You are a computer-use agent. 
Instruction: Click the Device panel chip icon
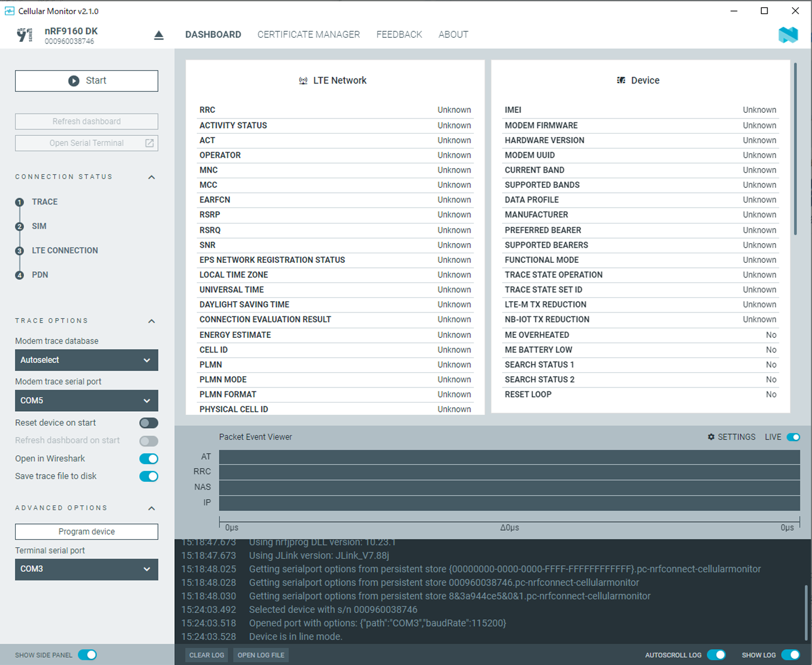pos(621,81)
